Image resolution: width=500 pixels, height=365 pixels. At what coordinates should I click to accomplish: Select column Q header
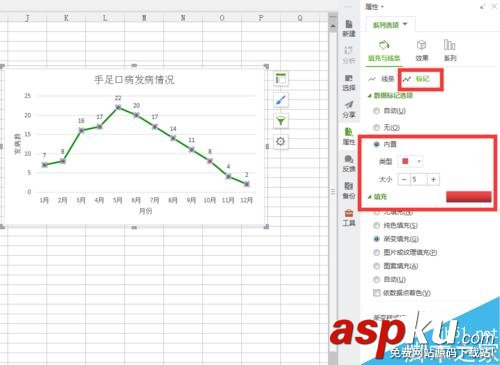point(300,18)
